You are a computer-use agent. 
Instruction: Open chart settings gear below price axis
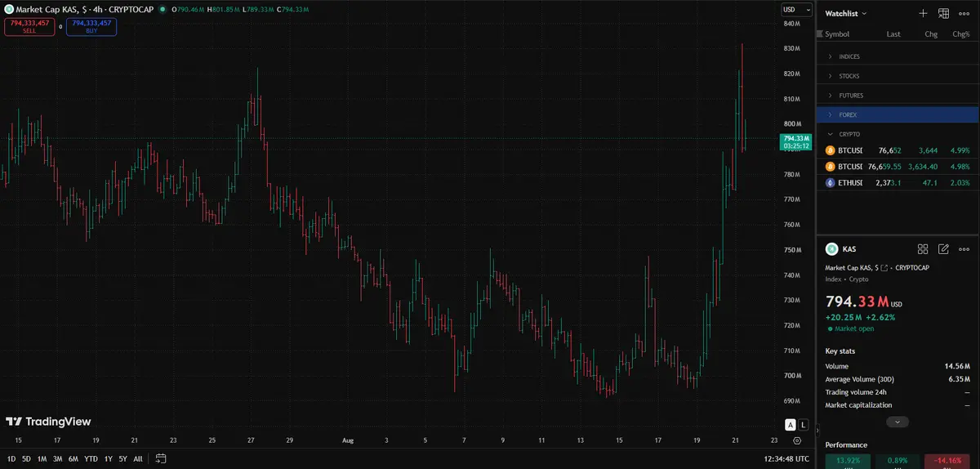[797, 440]
